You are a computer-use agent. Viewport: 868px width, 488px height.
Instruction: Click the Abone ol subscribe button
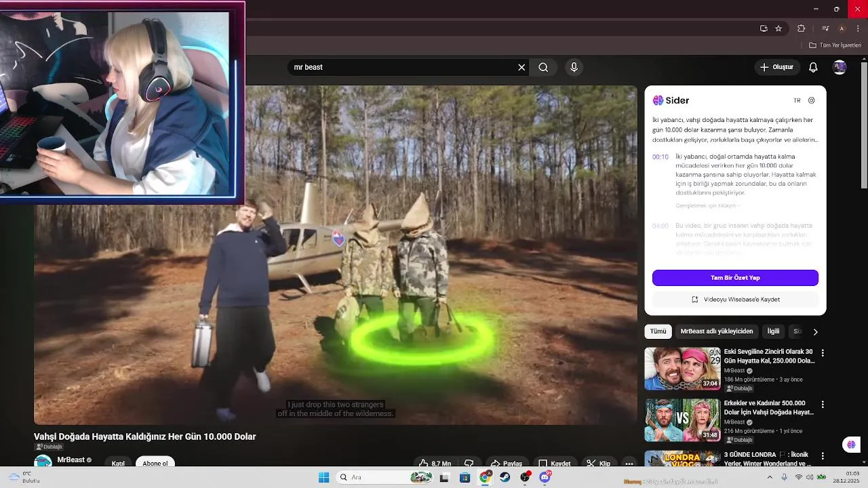coord(155,463)
